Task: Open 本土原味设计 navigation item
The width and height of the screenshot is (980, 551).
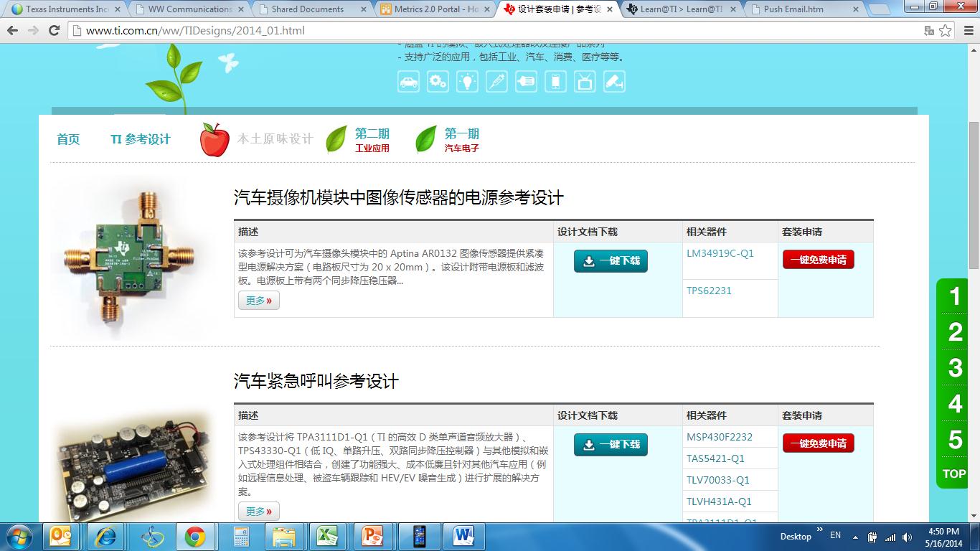Action: pyautogui.click(x=275, y=139)
